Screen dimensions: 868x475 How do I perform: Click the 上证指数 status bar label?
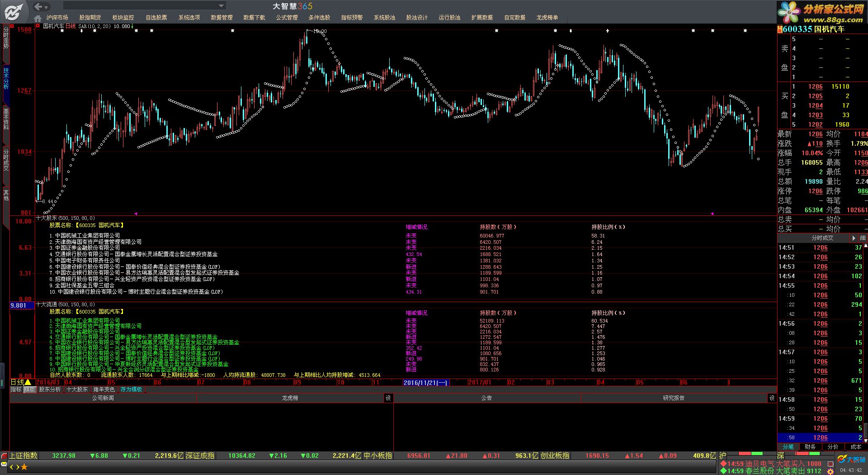click(24, 456)
